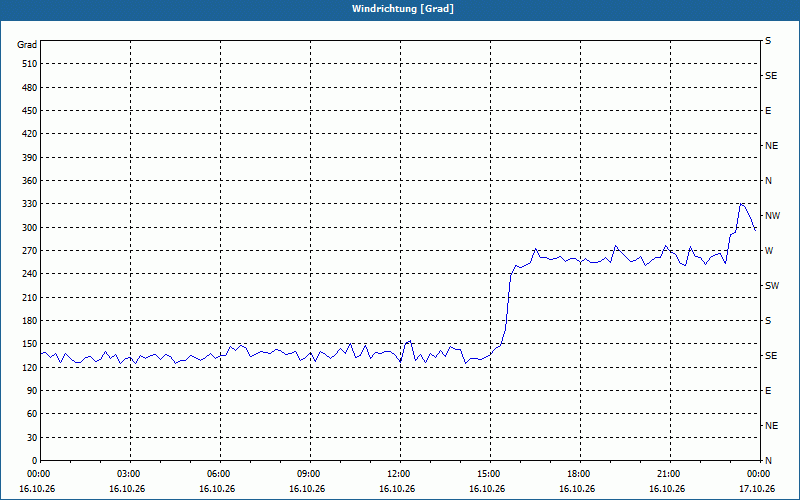Click the S compass label at the 180 gridline
The width and height of the screenshot is (800, 500).
tap(768, 321)
